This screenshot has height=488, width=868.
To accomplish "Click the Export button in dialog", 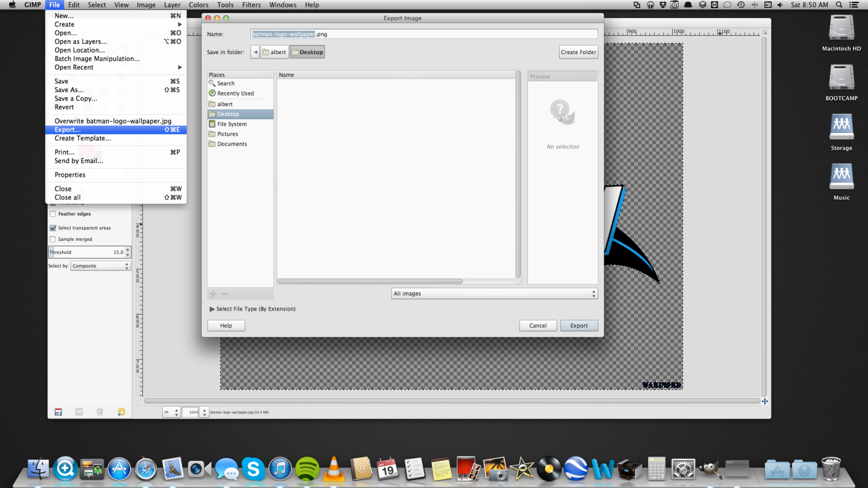I will [x=579, y=326].
